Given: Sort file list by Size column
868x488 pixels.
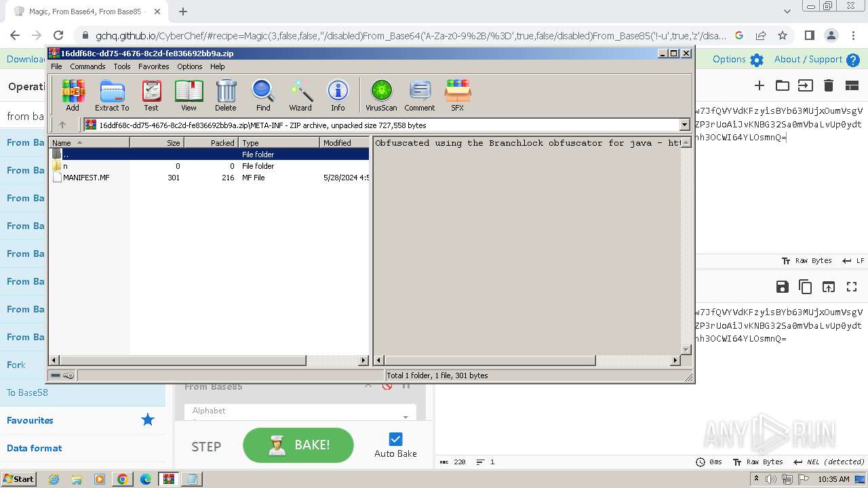Looking at the screenshot, I should [157, 142].
